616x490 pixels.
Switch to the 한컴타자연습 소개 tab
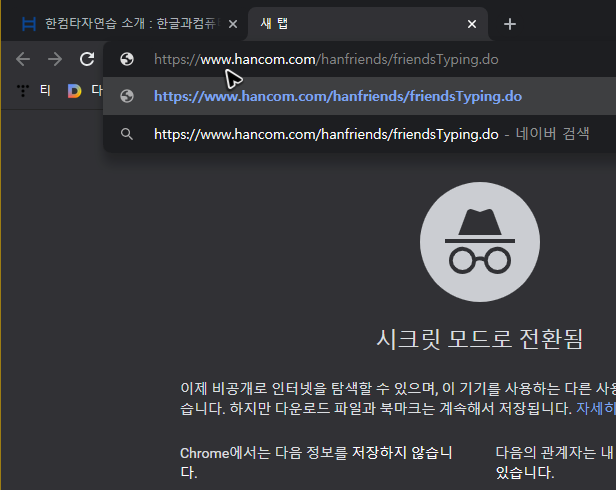pyautogui.click(x=130, y=24)
